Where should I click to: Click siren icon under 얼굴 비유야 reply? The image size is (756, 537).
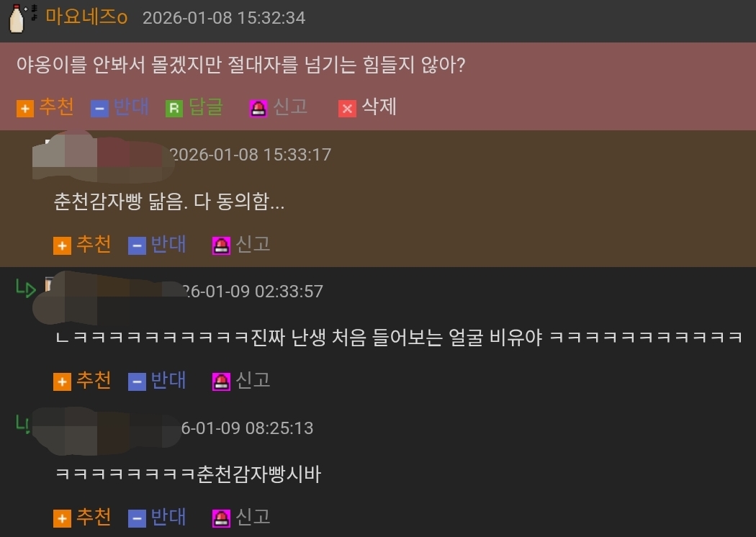coord(221,382)
